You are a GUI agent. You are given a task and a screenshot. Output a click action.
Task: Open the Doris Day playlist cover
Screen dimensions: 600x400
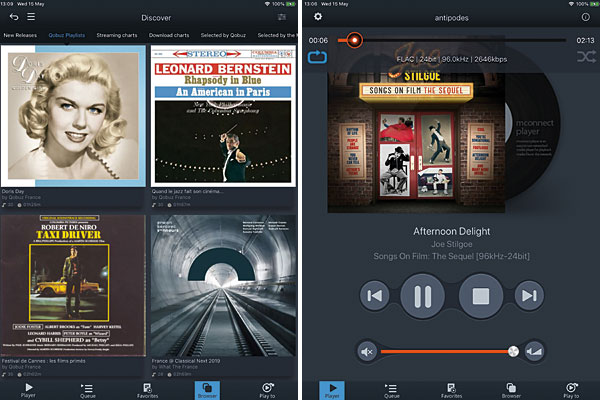(73, 116)
